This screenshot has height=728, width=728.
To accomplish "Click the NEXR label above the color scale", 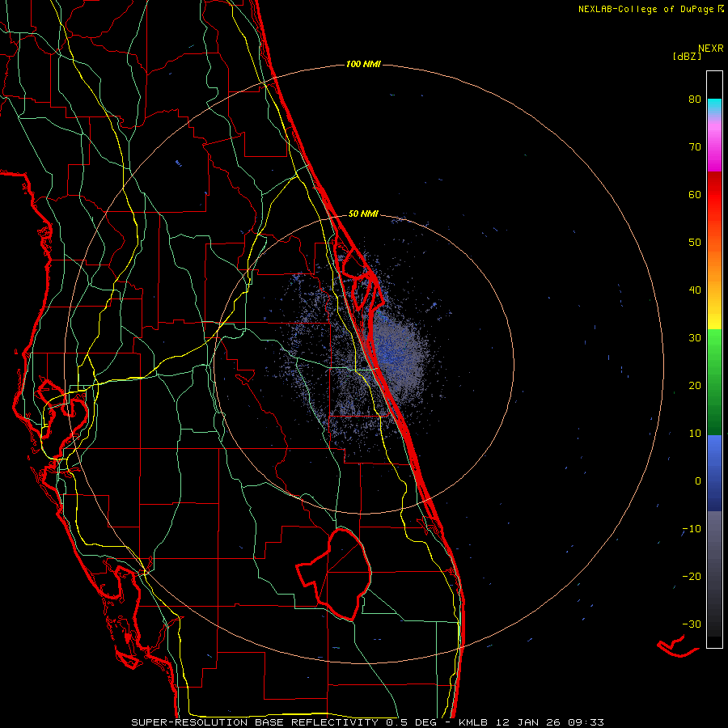I will point(710,49).
